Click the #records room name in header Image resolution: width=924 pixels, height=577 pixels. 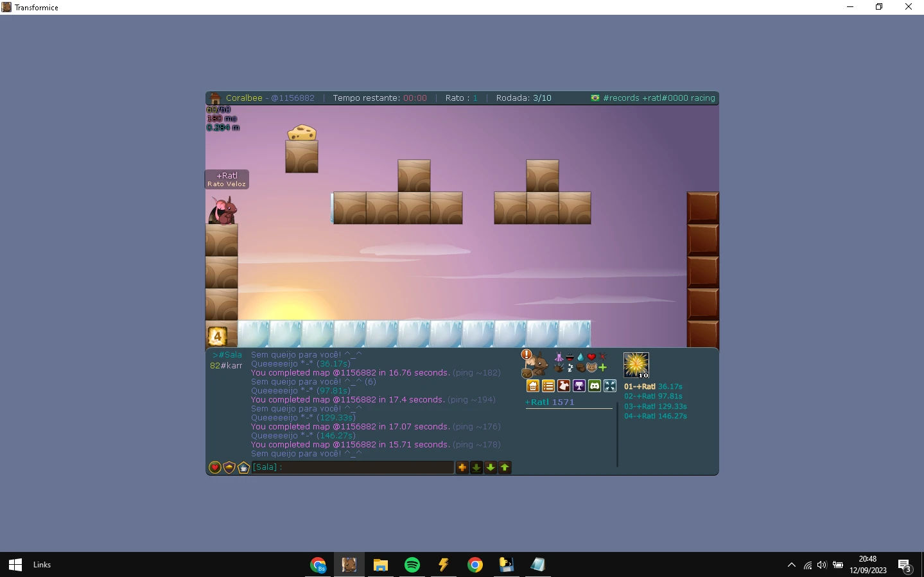621,98
